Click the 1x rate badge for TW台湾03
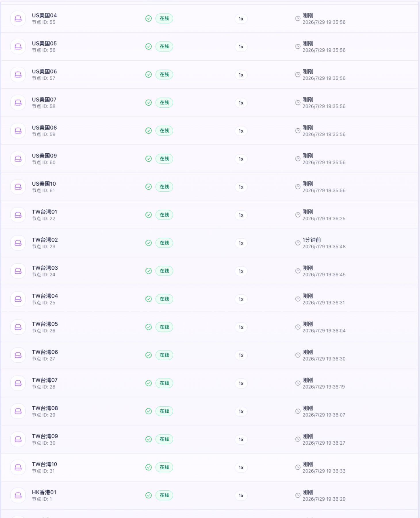The image size is (420, 518). click(241, 271)
